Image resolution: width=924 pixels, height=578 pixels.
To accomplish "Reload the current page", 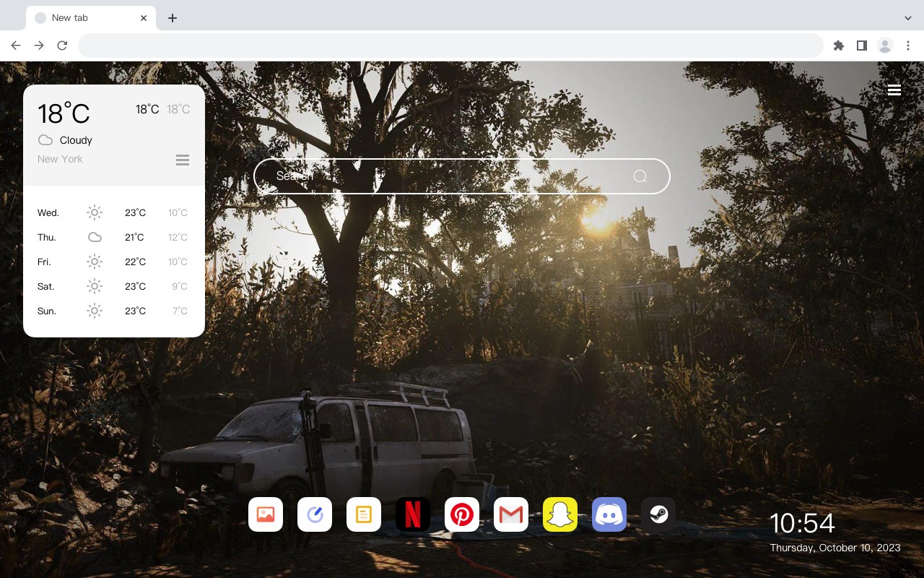I will [x=62, y=46].
